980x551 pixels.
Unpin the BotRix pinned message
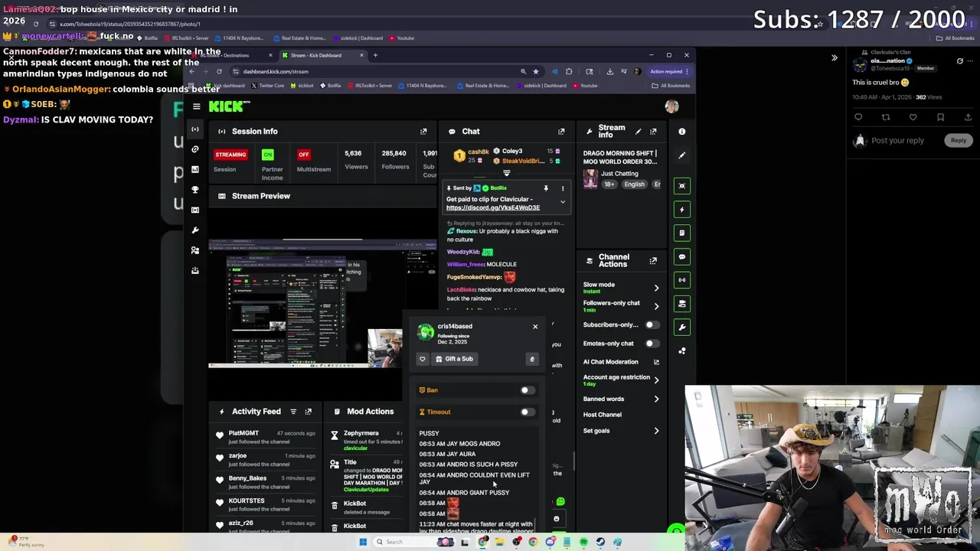(x=546, y=188)
